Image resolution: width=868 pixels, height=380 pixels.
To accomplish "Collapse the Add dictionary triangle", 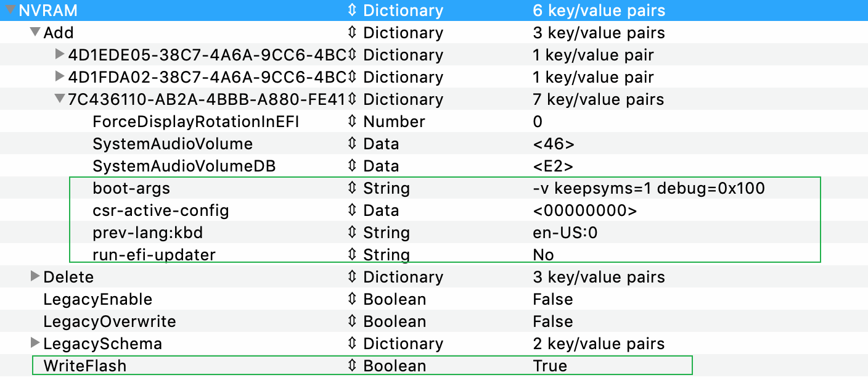I will pos(35,32).
